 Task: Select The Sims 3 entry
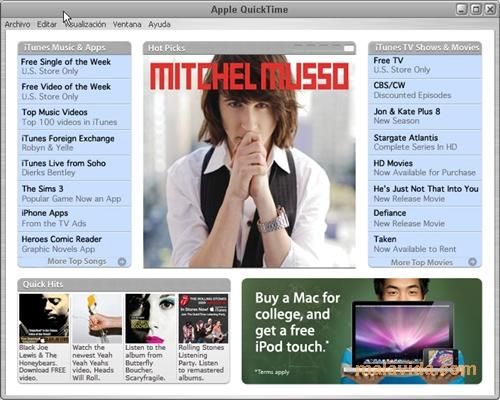(x=74, y=194)
